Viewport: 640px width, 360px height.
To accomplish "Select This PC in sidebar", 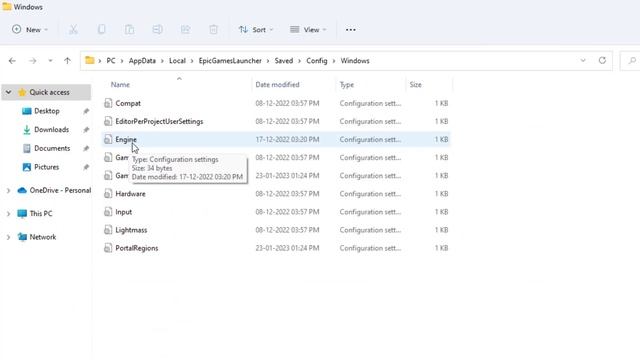I will coord(41,213).
